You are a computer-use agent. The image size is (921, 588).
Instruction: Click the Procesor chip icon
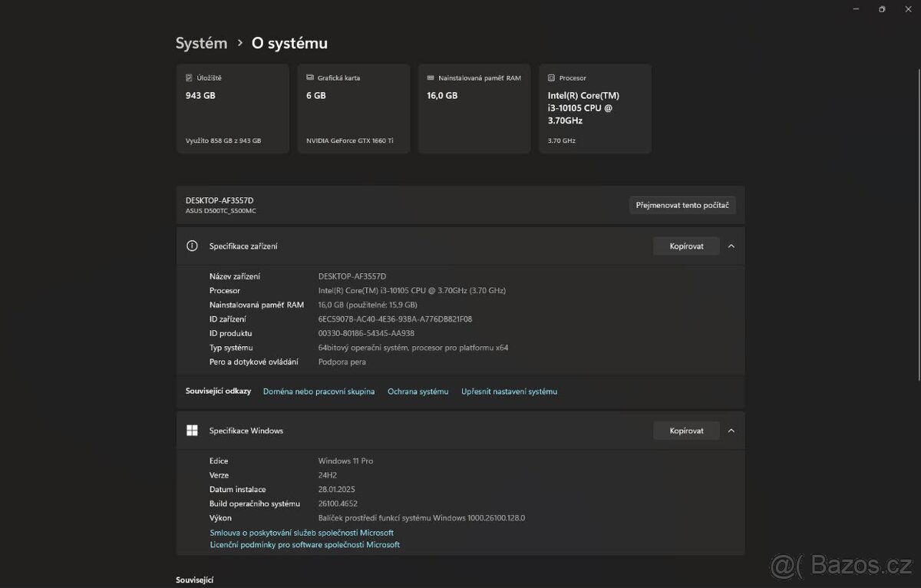coord(551,78)
